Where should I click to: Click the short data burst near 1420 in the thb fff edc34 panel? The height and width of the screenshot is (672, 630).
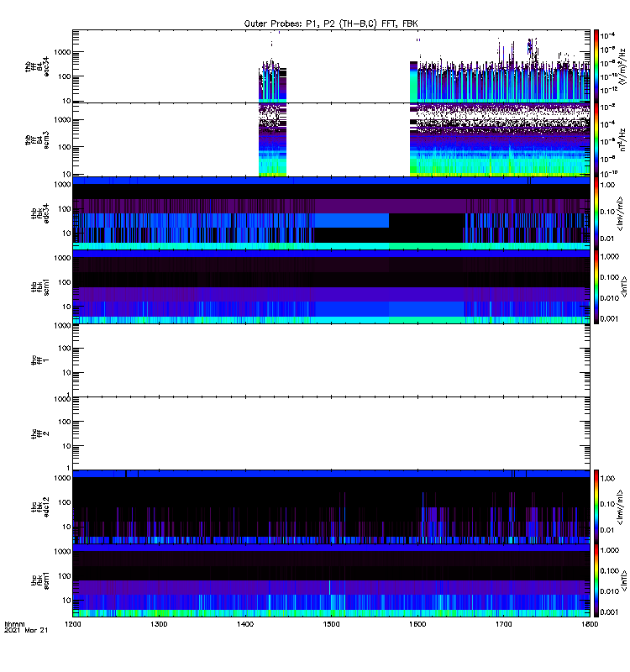pyautogui.click(x=272, y=83)
